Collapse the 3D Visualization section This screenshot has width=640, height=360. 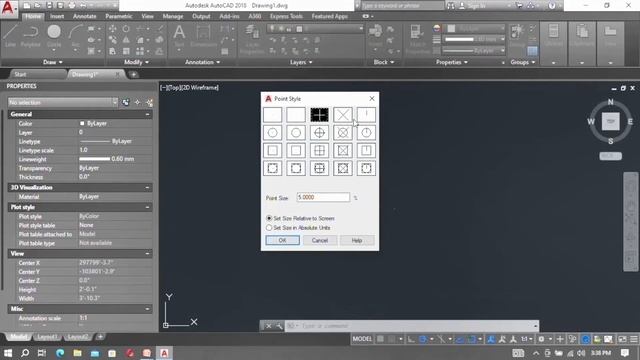coord(147,188)
